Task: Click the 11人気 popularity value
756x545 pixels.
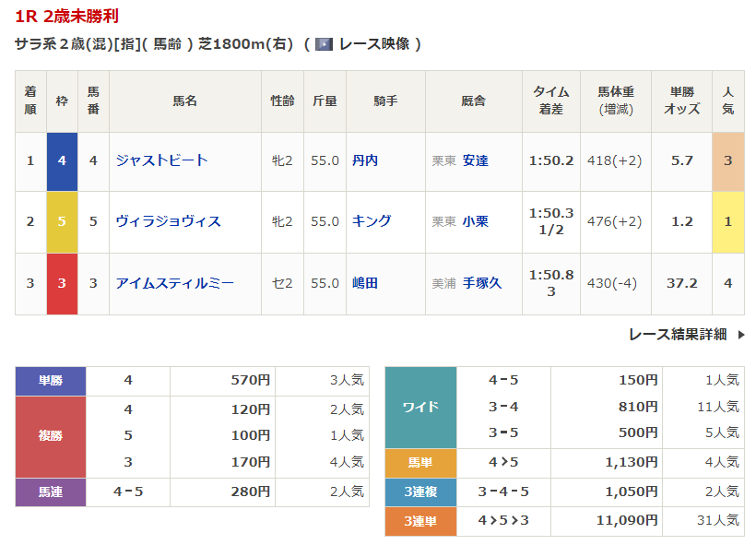Action: [718, 407]
